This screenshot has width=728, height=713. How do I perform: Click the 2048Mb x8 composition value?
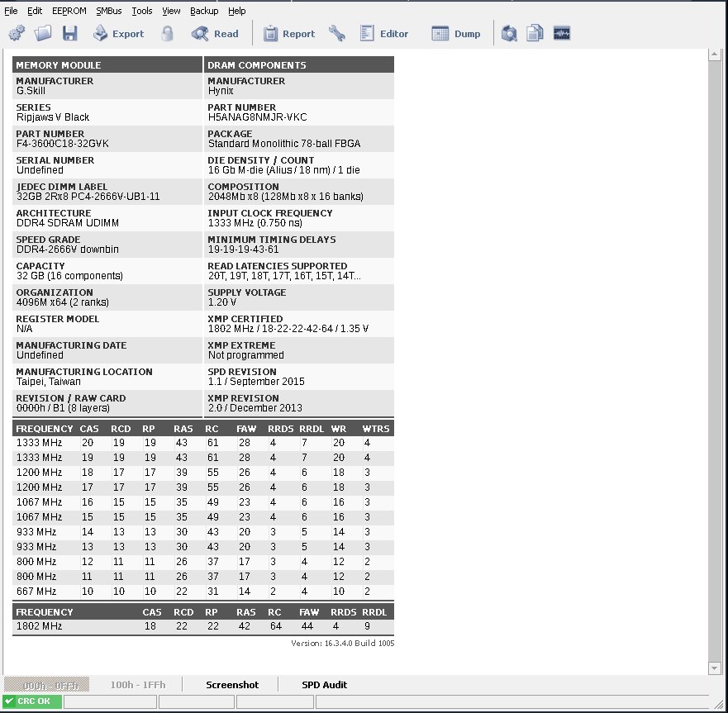point(286,197)
